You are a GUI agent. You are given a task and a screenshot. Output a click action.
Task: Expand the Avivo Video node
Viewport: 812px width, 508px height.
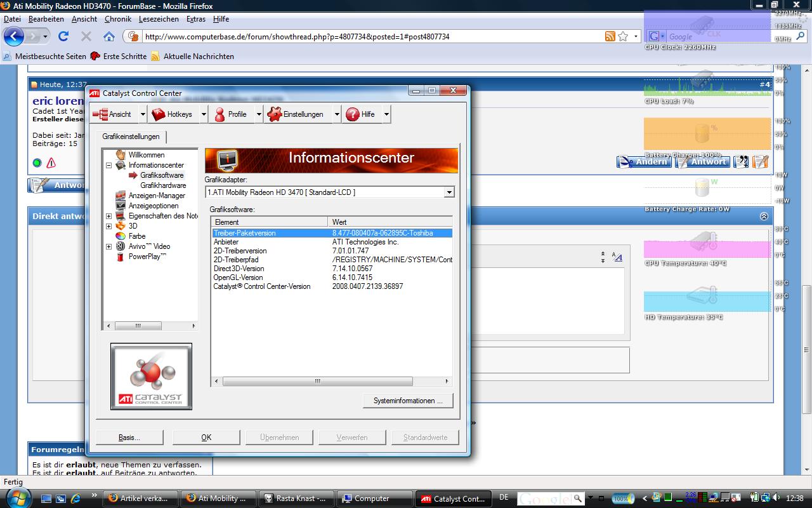(108, 246)
